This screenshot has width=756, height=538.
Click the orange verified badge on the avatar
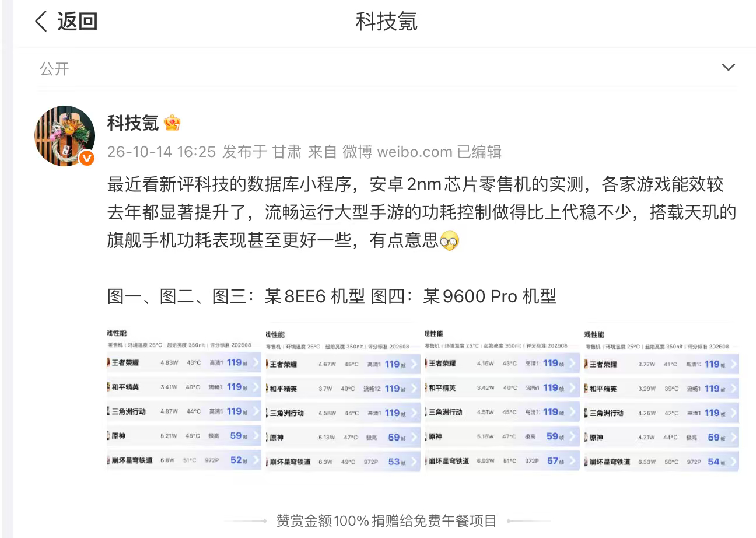(86, 158)
